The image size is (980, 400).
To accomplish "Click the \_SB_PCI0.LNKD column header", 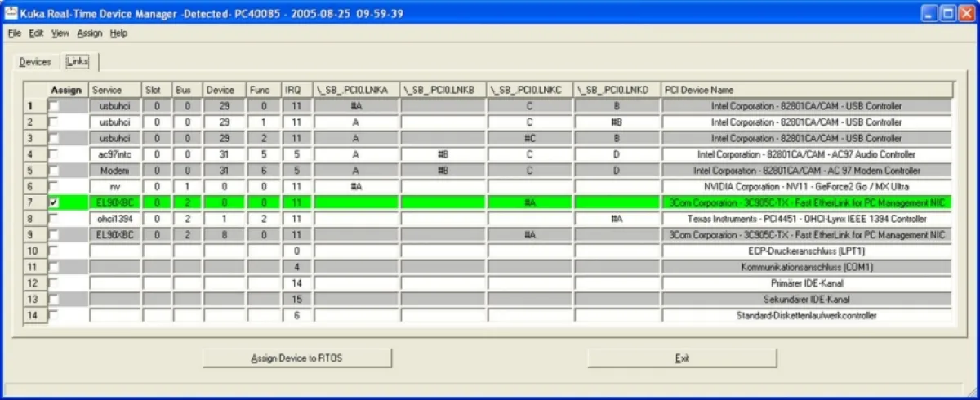I will click(617, 90).
